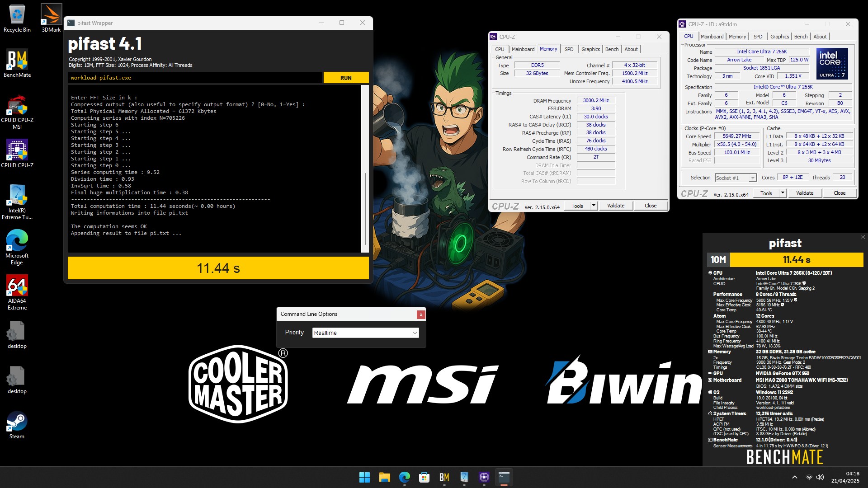Select the AIDA64 Extreme desktop shortcut
This screenshot has width=868, height=488.
[17, 292]
